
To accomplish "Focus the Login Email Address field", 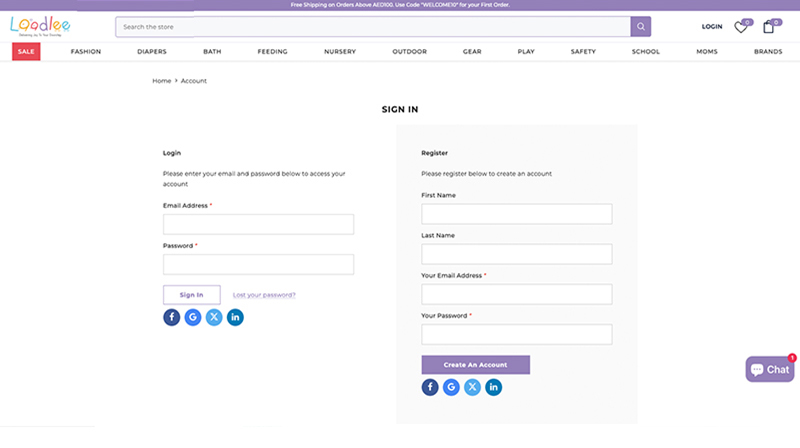I will 258,224.
